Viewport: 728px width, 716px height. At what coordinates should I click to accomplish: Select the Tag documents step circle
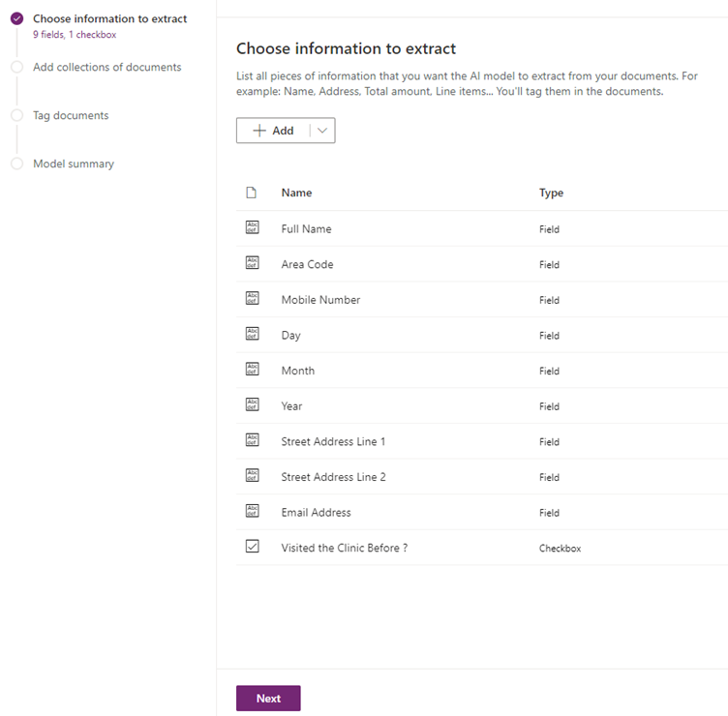coord(16,115)
